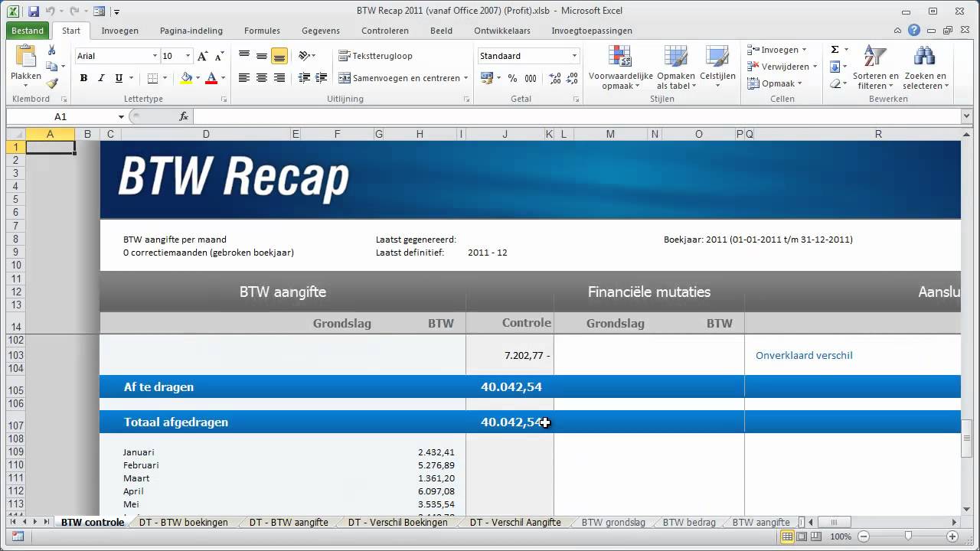Image resolution: width=980 pixels, height=551 pixels.
Task: Switch to Normal view in status bar
Action: (788, 536)
